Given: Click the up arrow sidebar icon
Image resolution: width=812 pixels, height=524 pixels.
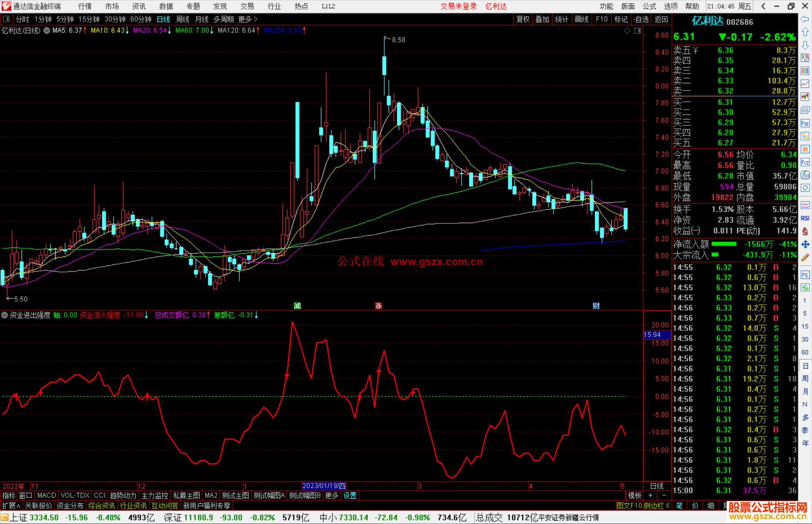Looking at the screenshot, I should [x=805, y=32].
